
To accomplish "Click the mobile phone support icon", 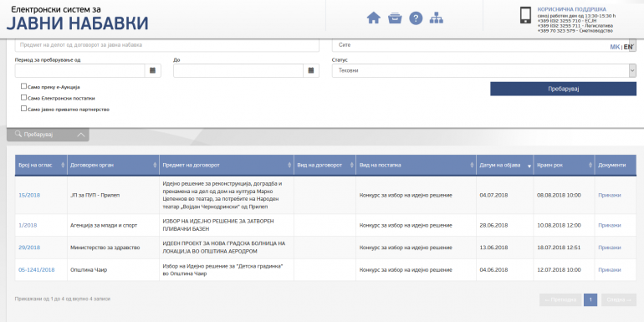I will tap(526, 15).
